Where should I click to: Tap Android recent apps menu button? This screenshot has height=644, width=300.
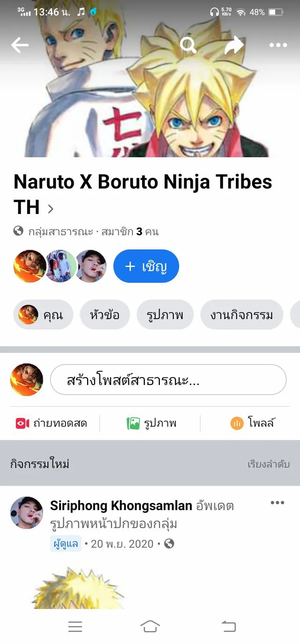coord(75,626)
